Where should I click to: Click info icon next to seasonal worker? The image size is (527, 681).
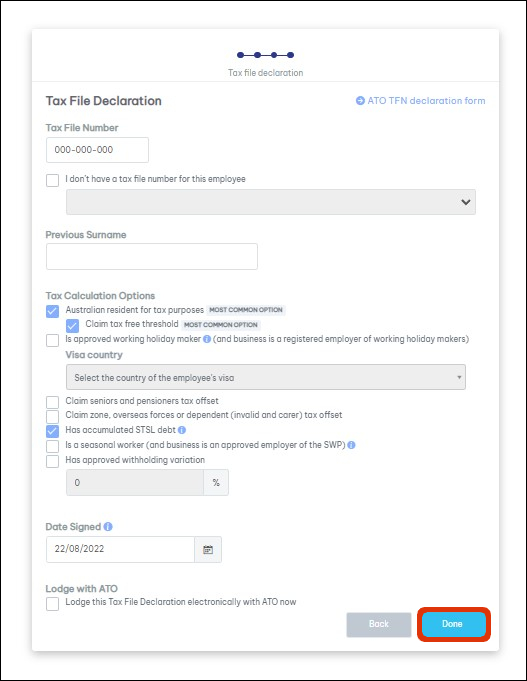click(x=351, y=445)
